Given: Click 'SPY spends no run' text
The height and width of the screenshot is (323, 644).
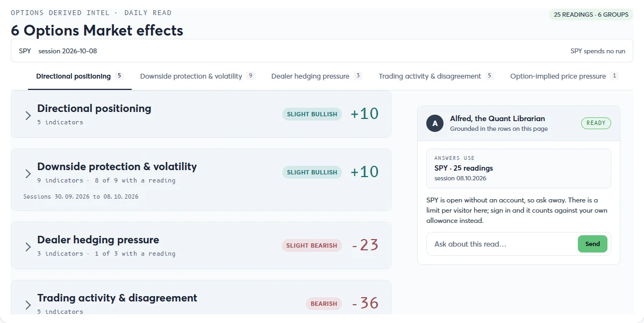Looking at the screenshot, I should pyautogui.click(x=598, y=51).
